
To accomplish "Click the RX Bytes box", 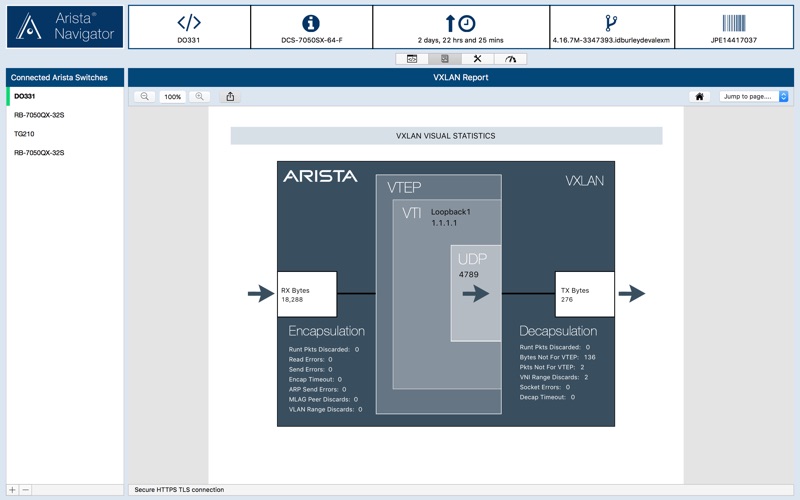I will (x=307, y=294).
